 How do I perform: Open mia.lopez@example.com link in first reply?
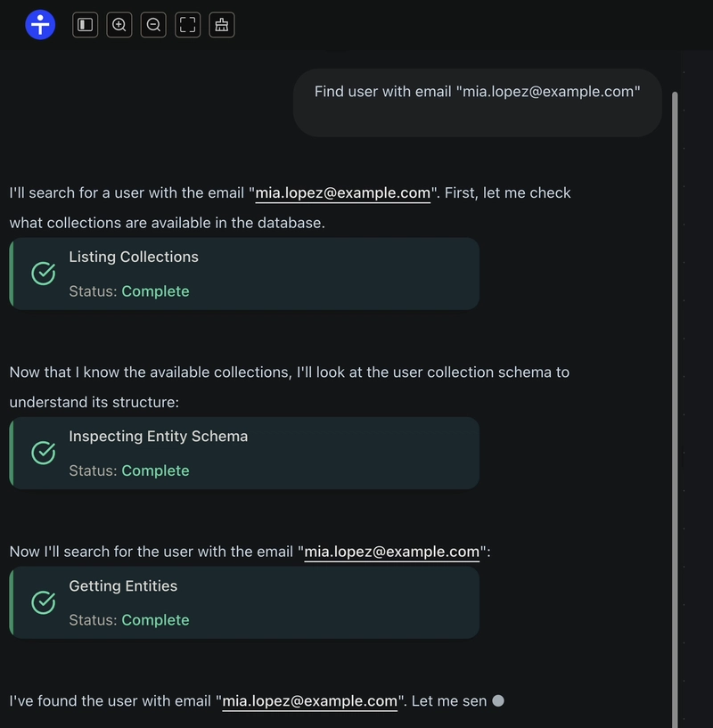(343, 192)
